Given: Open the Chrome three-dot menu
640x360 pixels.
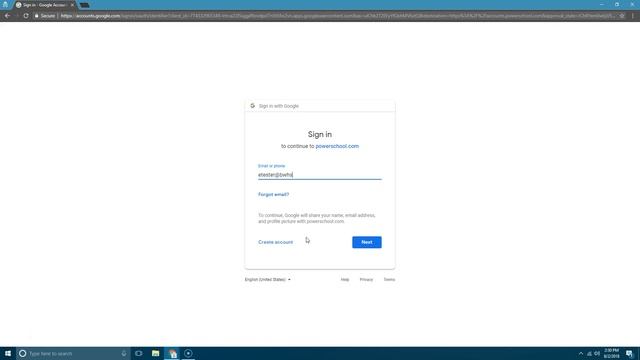Looking at the screenshot, I should [x=633, y=16].
